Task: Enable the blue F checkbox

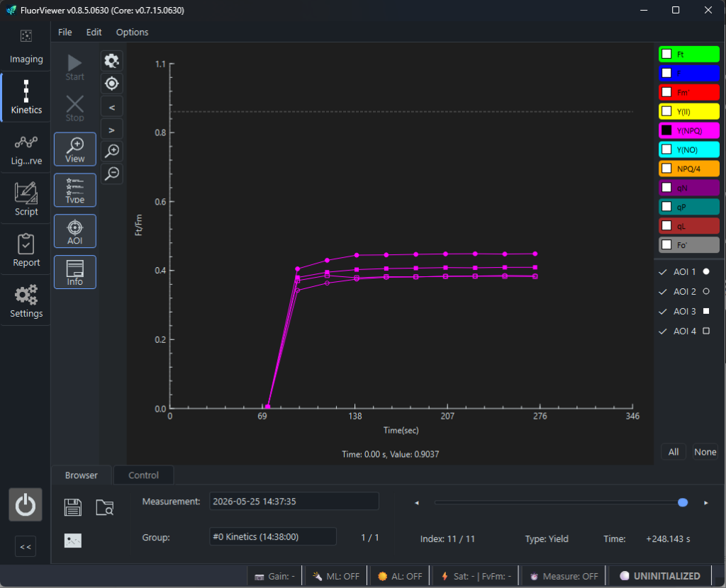Action: [x=666, y=73]
